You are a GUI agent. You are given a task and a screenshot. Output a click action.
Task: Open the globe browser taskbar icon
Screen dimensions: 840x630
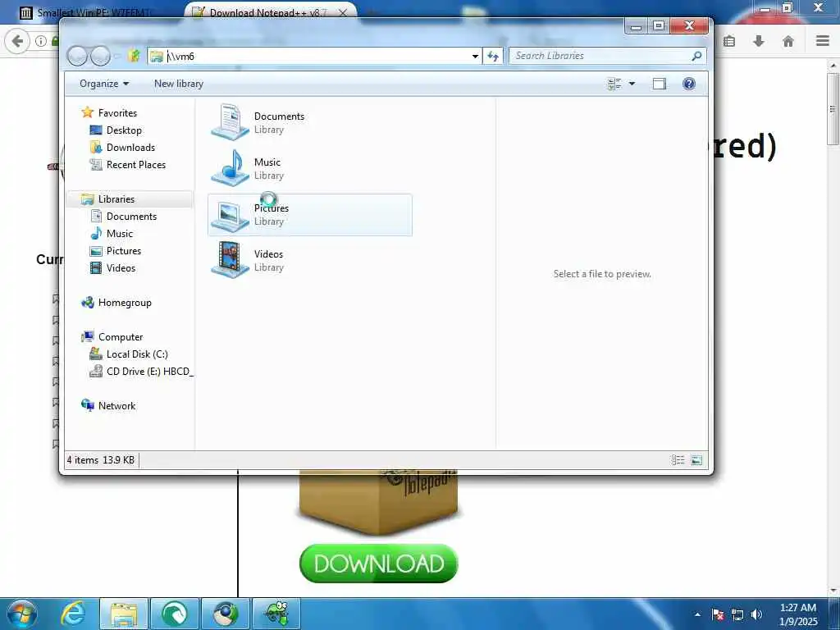pos(226,614)
